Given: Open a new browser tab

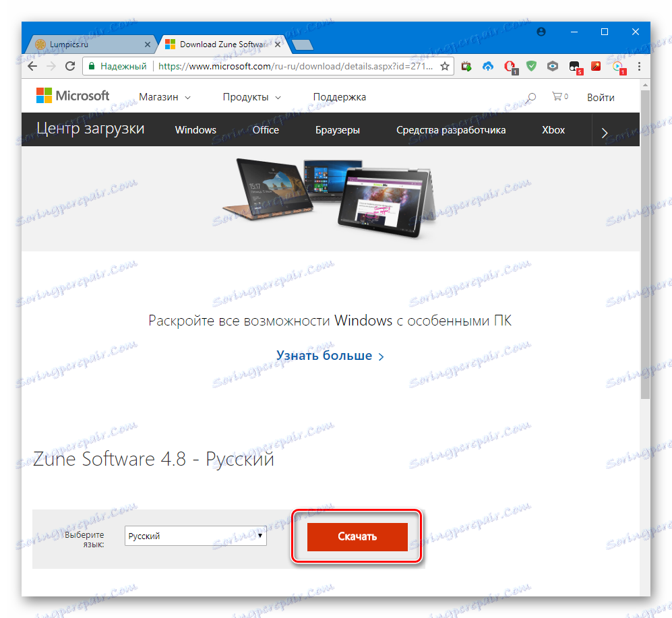Looking at the screenshot, I should tap(303, 44).
